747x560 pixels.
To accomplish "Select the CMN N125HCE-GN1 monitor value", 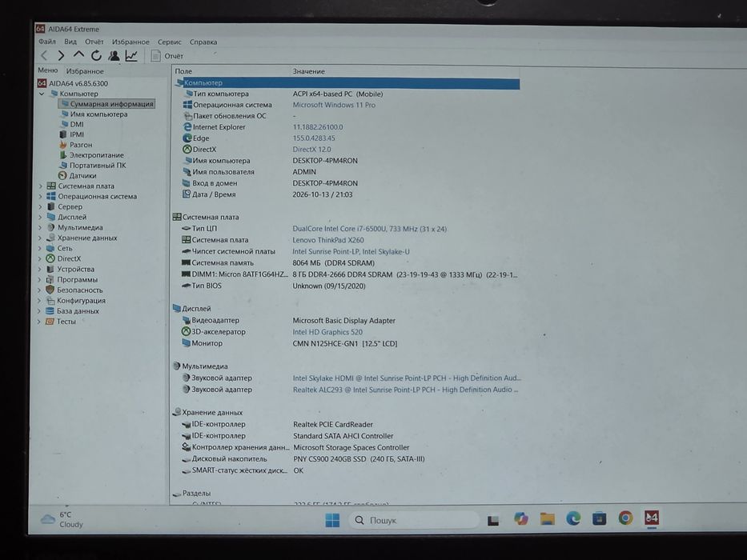I will pos(345,344).
